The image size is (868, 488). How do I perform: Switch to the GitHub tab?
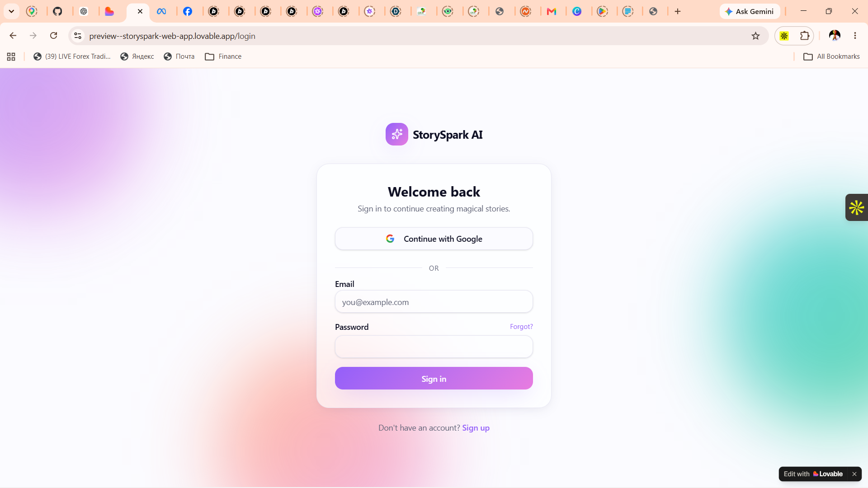57,11
